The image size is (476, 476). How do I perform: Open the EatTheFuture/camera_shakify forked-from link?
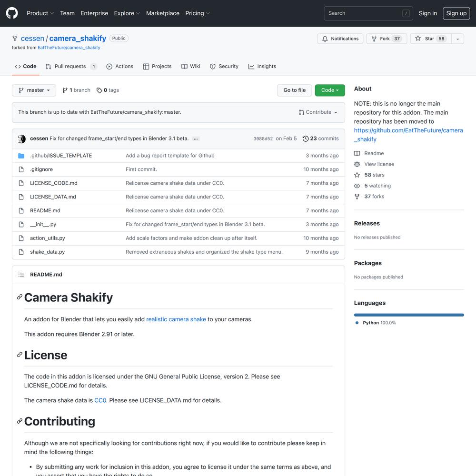click(x=69, y=48)
